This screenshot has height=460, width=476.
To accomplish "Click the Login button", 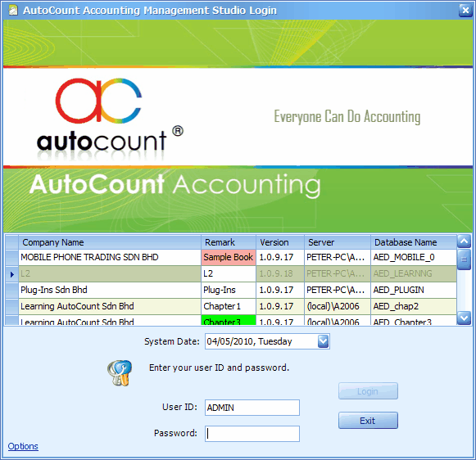I will click(368, 391).
